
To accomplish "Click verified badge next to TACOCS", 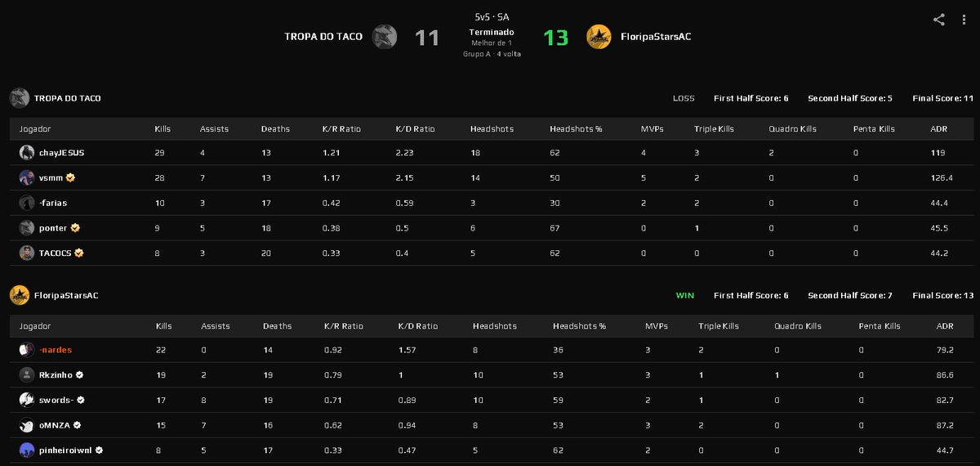I will tap(79, 253).
